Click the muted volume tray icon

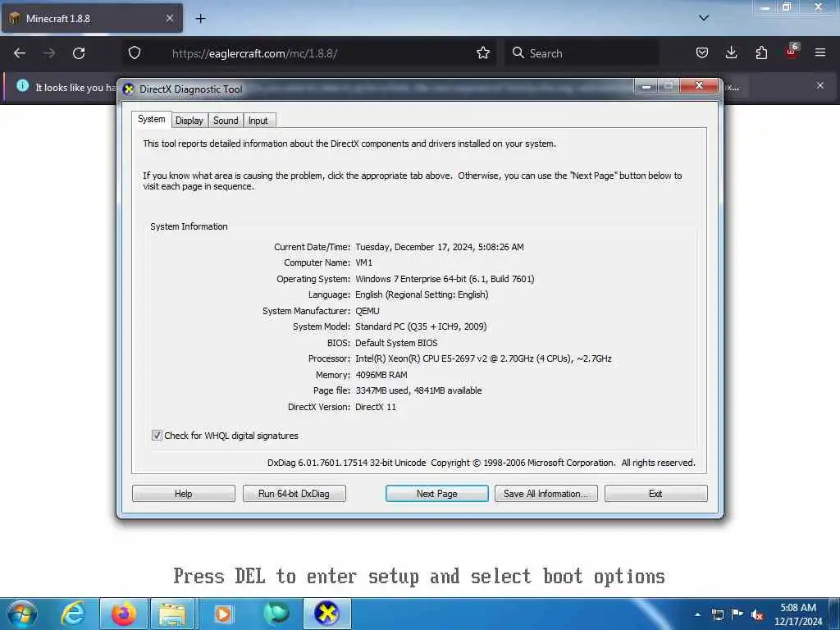coord(757,615)
